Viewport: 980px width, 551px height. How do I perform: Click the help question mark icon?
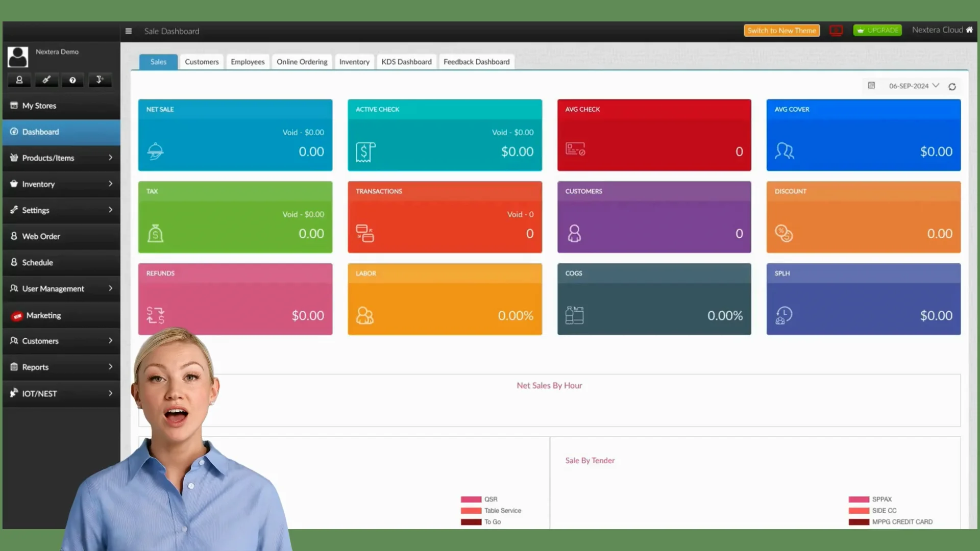[x=72, y=80]
